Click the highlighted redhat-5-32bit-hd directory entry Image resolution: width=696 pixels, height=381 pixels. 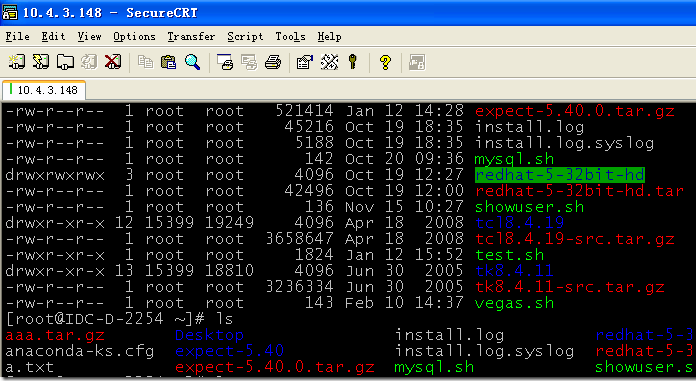click(559, 175)
